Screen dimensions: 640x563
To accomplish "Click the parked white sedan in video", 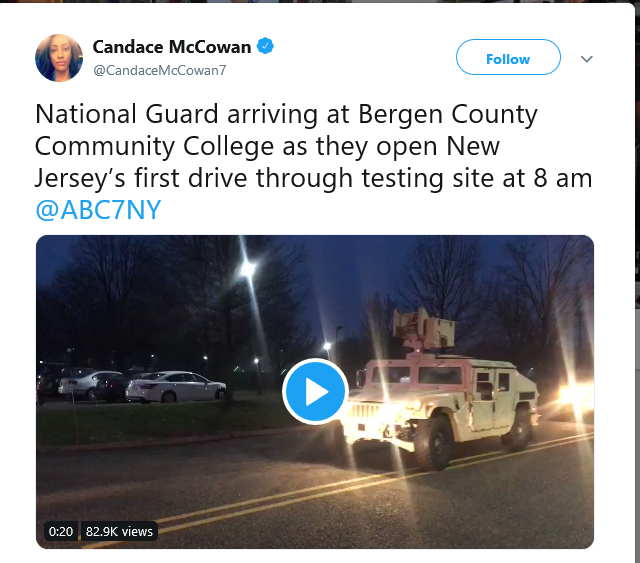I will [176, 386].
